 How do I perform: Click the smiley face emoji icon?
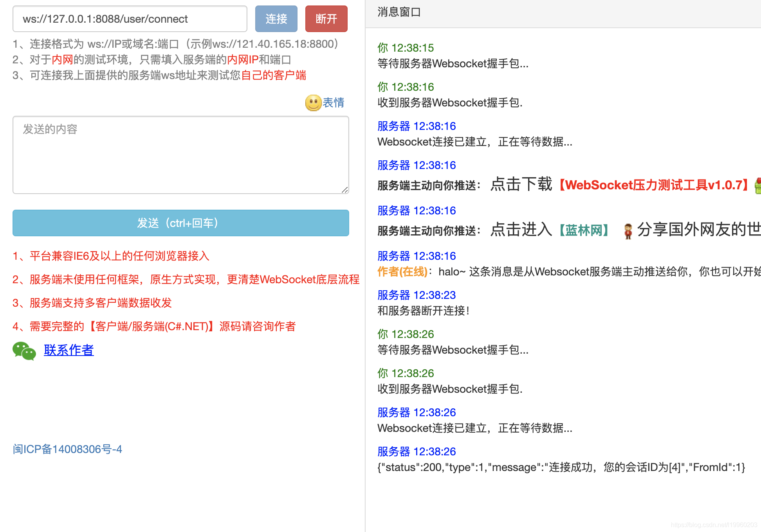coord(313,103)
